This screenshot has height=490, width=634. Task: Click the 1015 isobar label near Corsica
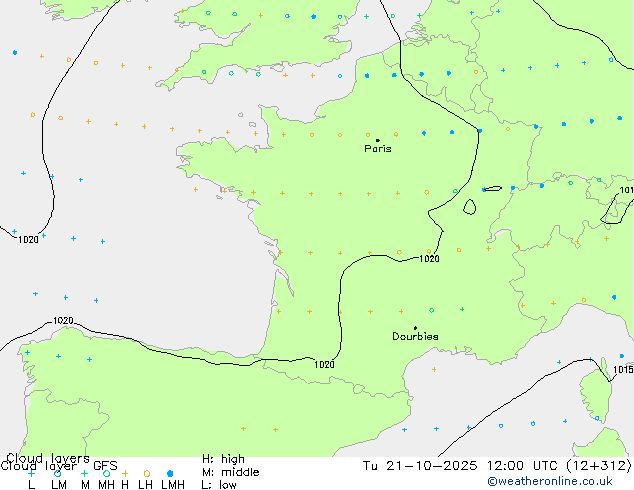(x=623, y=370)
